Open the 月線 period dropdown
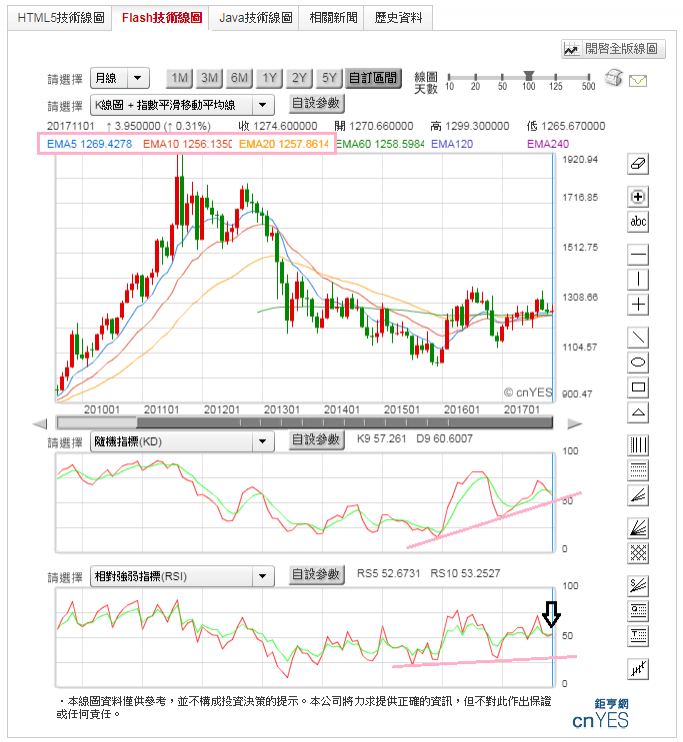Viewport: 683px width, 742px height. tap(119, 78)
